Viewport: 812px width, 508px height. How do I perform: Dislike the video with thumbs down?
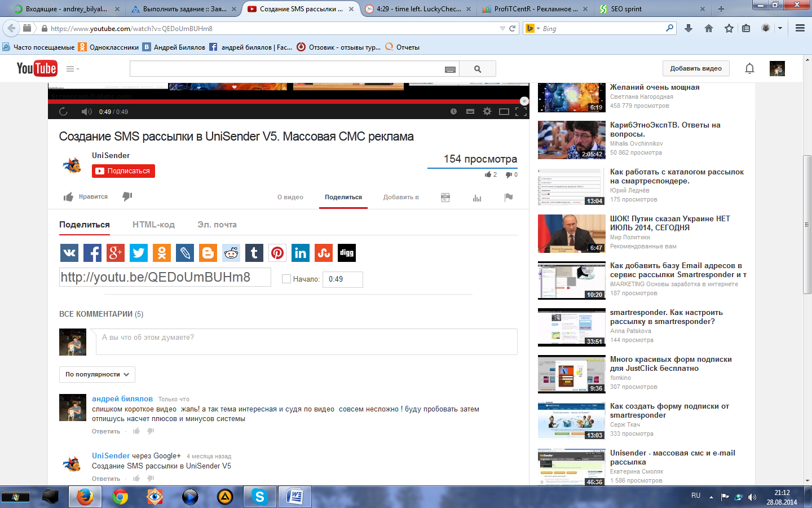tap(127, 196)
